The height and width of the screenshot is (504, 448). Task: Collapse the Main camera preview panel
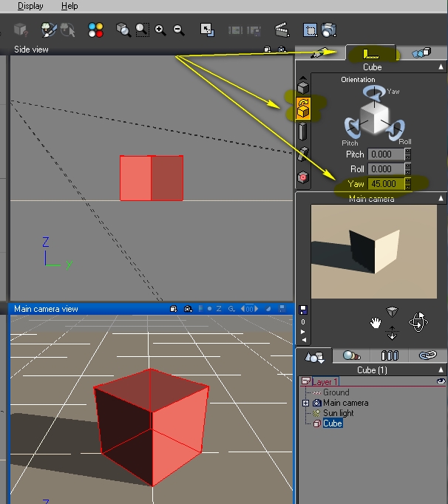[441, 198]
